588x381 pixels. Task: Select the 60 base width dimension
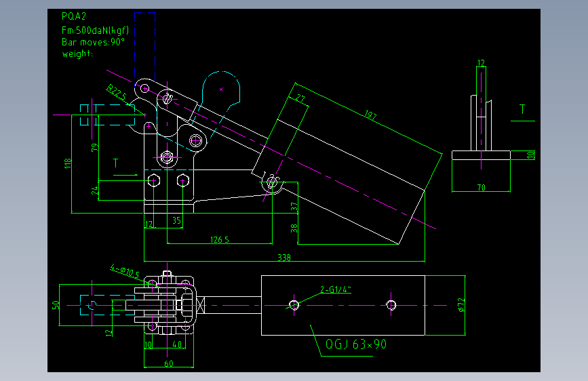169,363
